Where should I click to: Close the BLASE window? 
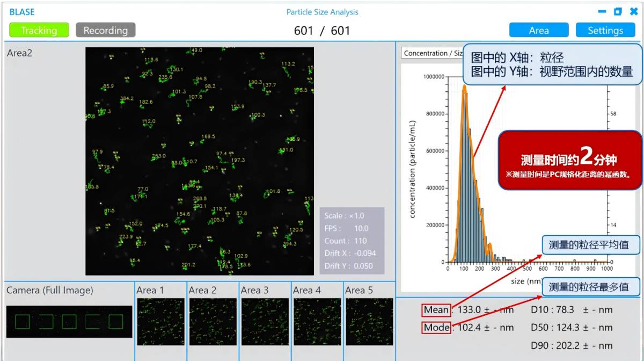634,11
